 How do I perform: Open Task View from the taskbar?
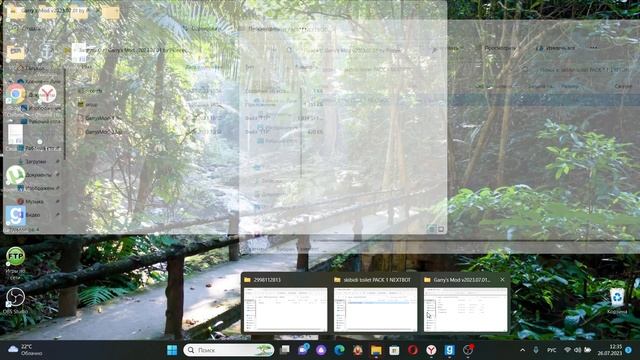[x=285, y=350]
